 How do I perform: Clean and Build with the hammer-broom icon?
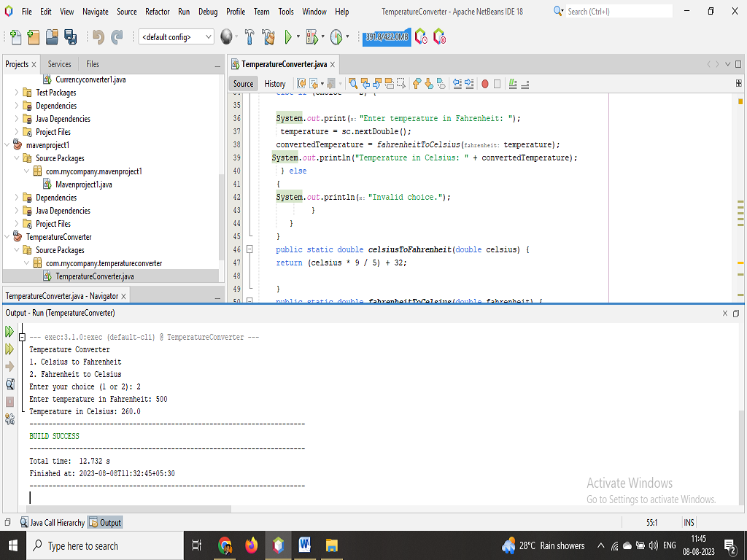268,36
